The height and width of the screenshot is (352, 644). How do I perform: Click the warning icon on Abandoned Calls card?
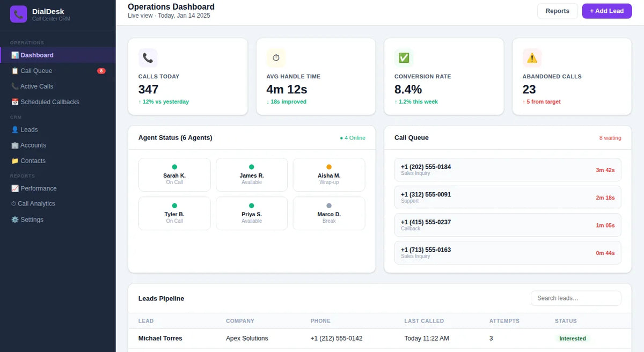point(532,58)
